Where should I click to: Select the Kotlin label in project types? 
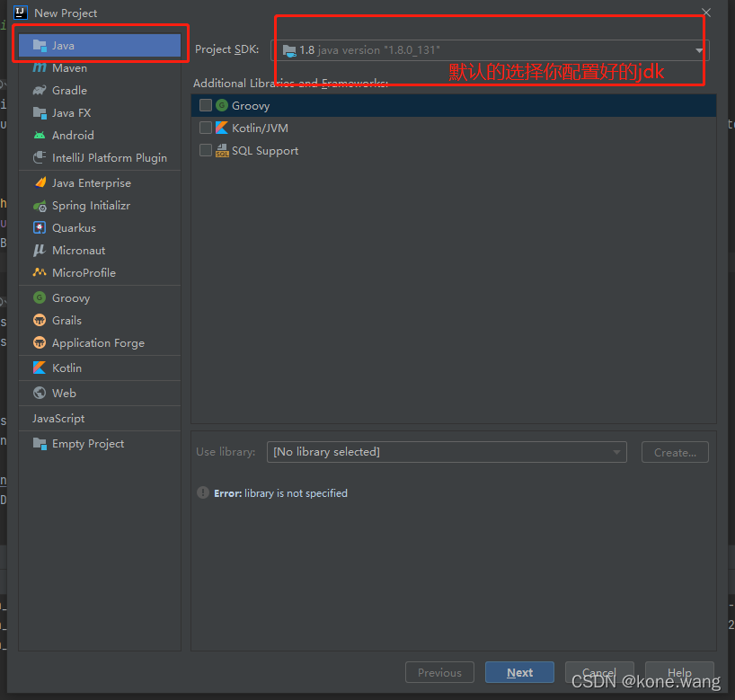coord(67,368)
